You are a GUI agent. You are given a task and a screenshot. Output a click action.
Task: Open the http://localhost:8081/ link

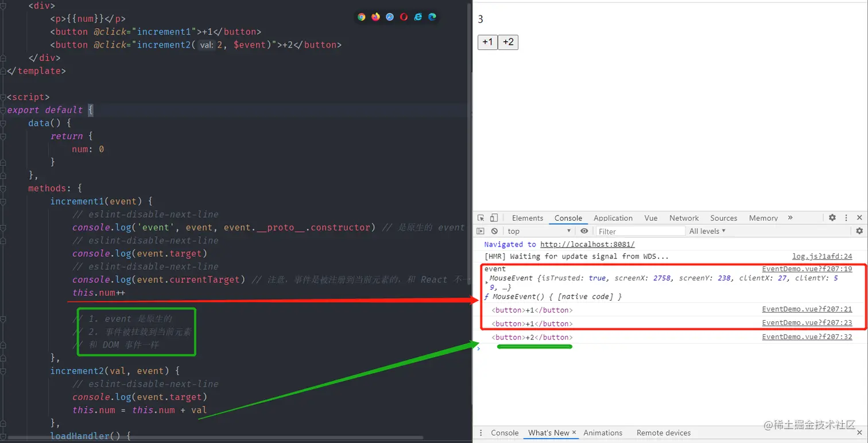coord(587,244)
